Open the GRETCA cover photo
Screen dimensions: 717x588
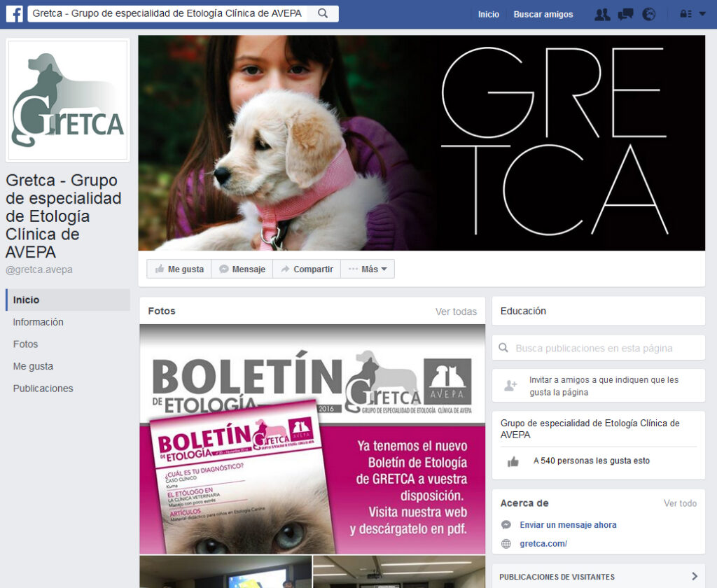coord(422,143)
